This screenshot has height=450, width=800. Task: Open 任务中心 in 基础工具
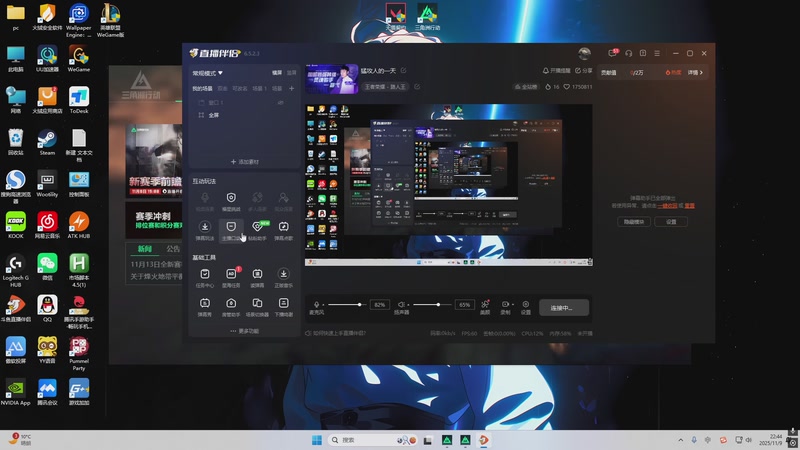(205, 278)
